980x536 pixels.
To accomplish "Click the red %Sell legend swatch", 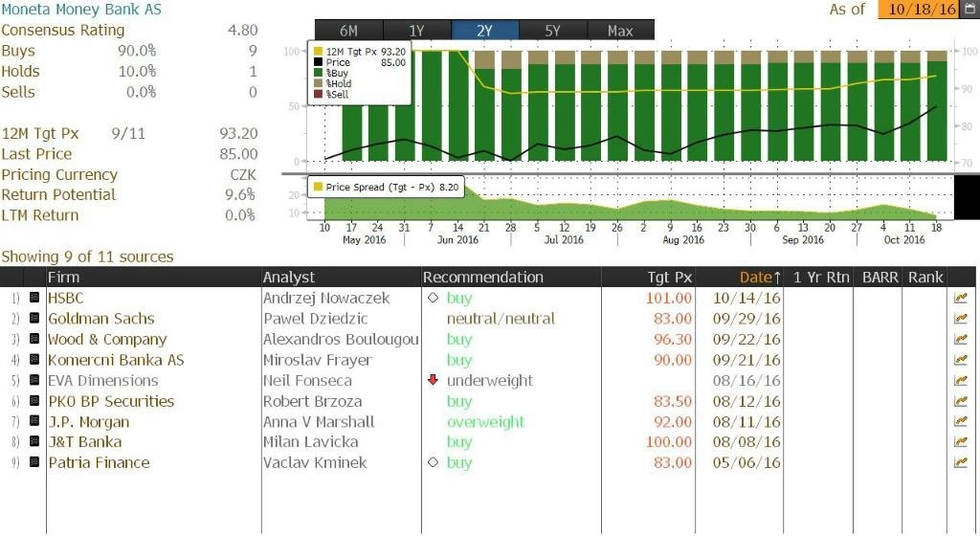I will click(x=318, y=94).
